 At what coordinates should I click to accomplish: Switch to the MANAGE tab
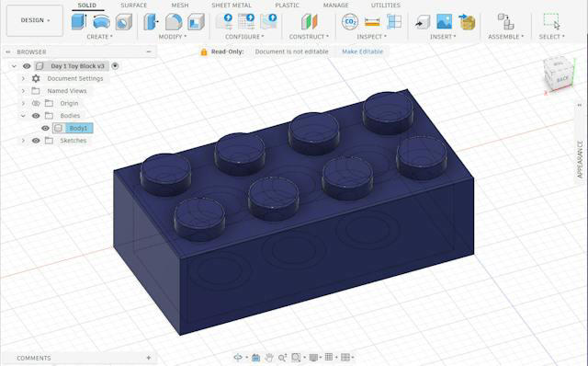335,6
